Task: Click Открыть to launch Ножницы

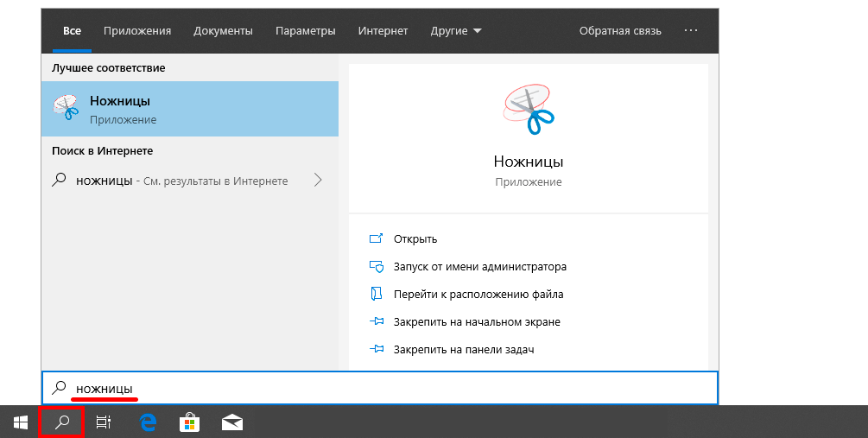Action: (415, 238)
